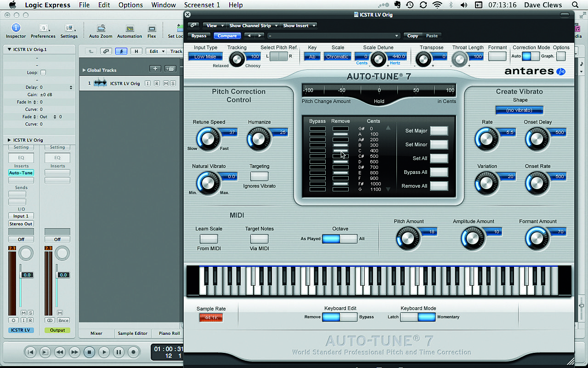588x368 pixels.
Task: Switch to the Sample Editor tab
Action: click(x=133, y=333)
